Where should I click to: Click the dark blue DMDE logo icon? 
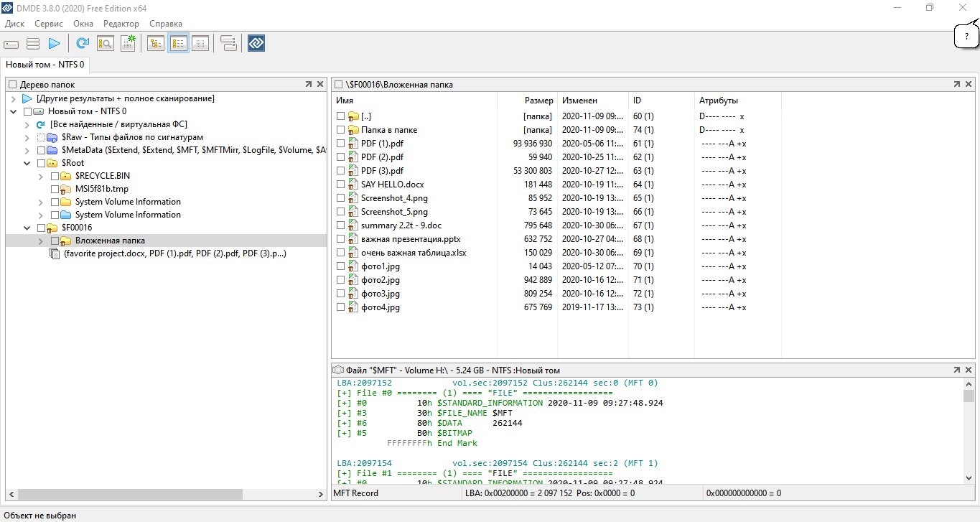point(256,44)
